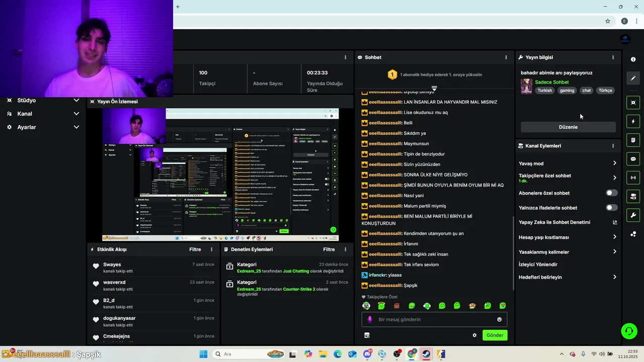
Task: Toggle the stream preview panel icon
Action: pyautogui.click(x=633, y=103)
